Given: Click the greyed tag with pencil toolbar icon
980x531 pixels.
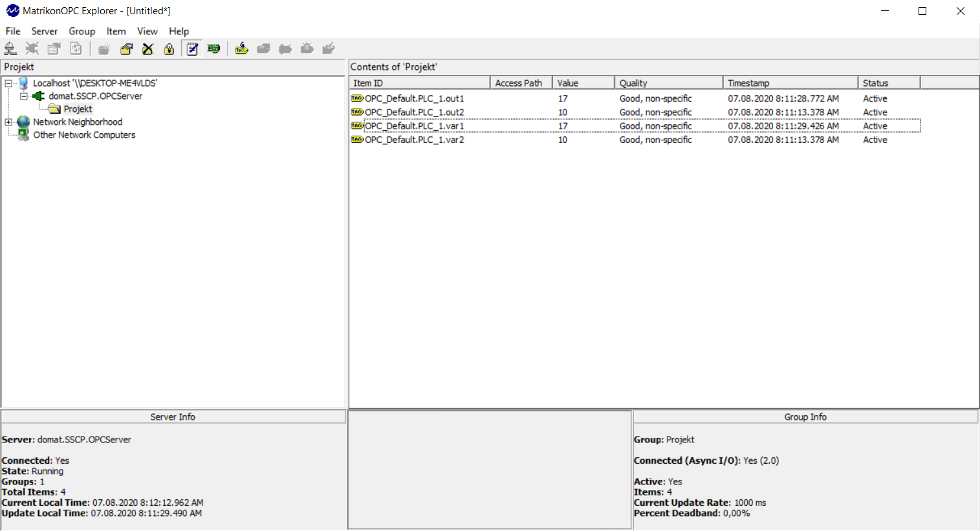Looking at the screenshot, I should coord(329,49).
